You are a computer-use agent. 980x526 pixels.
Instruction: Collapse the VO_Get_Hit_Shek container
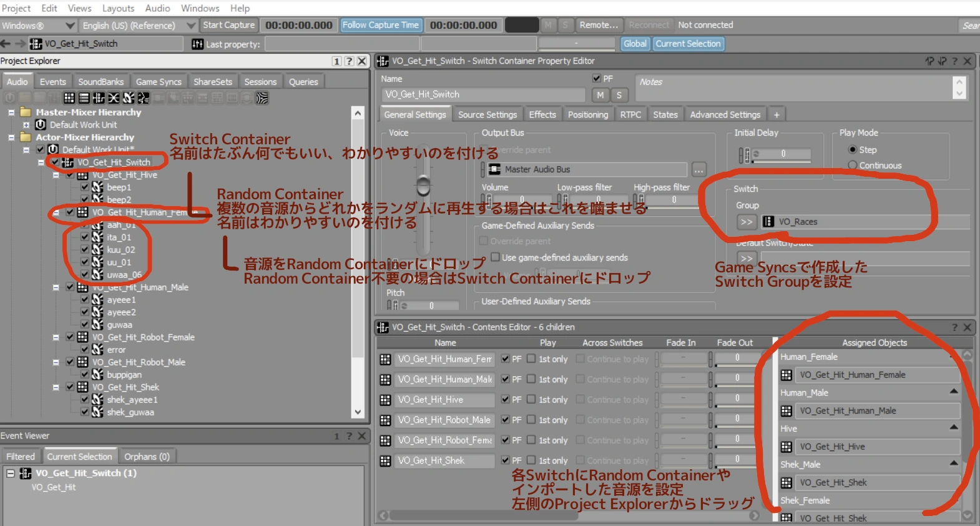click(56, 387)
